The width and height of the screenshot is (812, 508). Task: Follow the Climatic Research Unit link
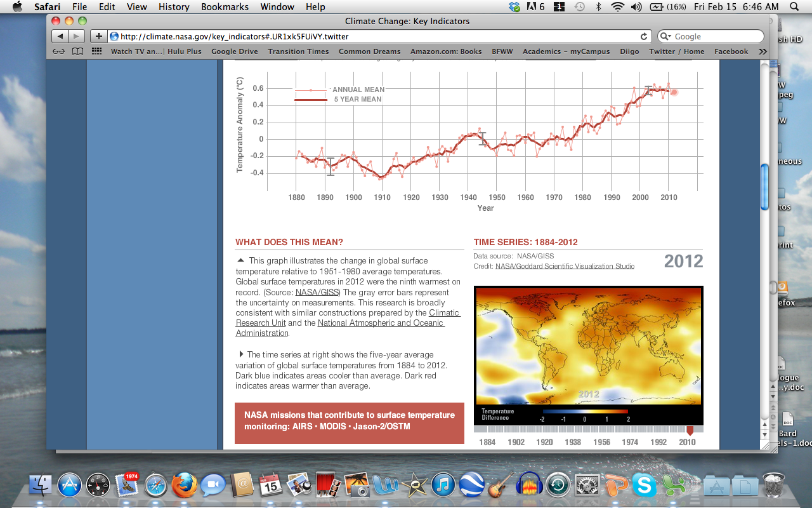click(444, 312)
